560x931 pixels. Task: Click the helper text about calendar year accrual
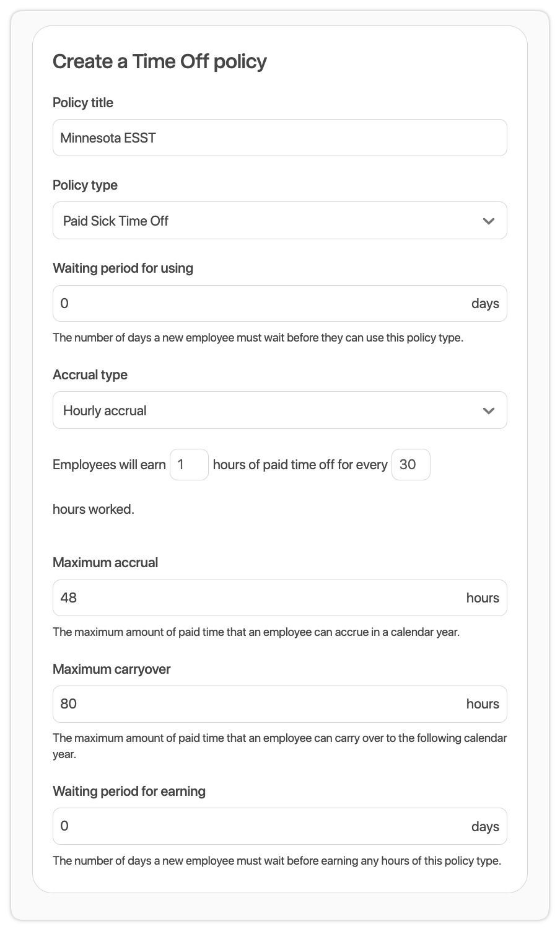coord(256,633)
